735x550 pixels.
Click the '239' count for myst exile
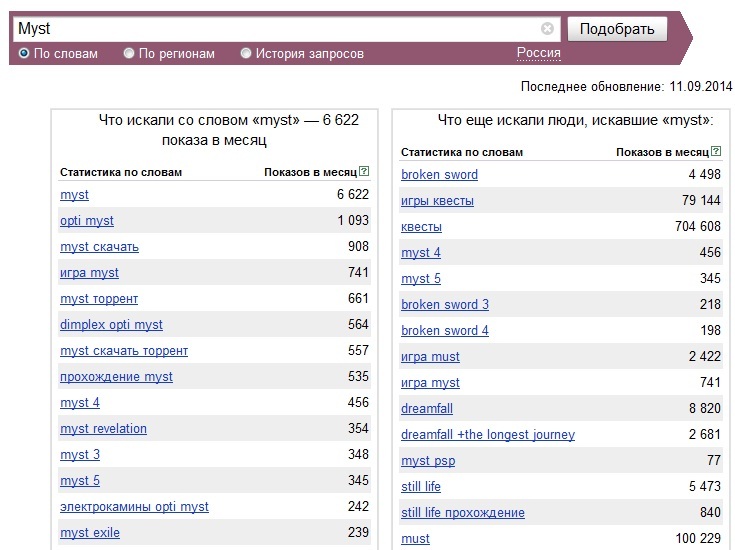point(358,532)
